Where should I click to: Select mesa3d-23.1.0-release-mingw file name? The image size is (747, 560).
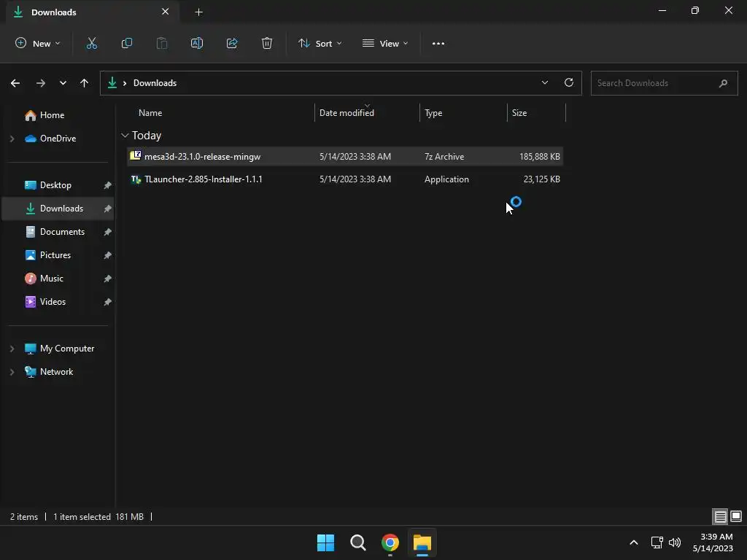coord(203,157)
